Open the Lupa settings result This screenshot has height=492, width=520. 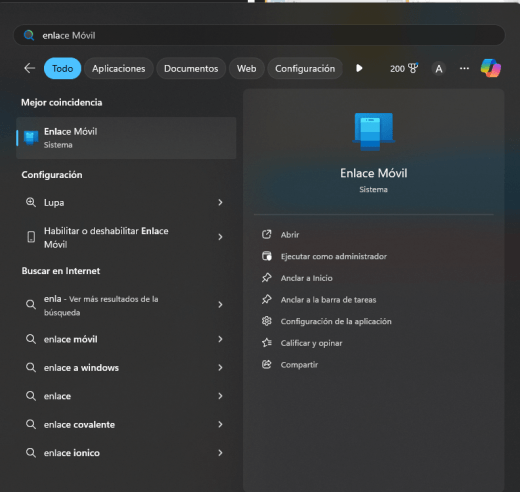tap(126, 202)
